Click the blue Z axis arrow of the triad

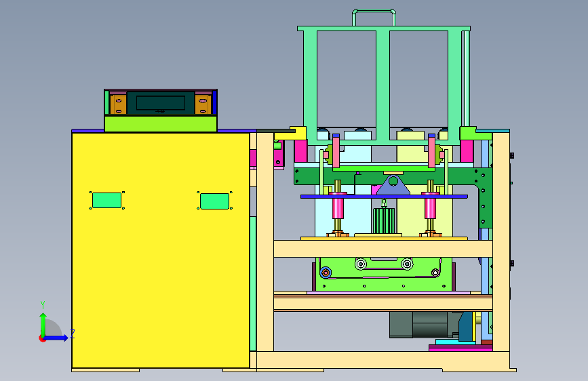pyautogui.click(x=56, y=338)
